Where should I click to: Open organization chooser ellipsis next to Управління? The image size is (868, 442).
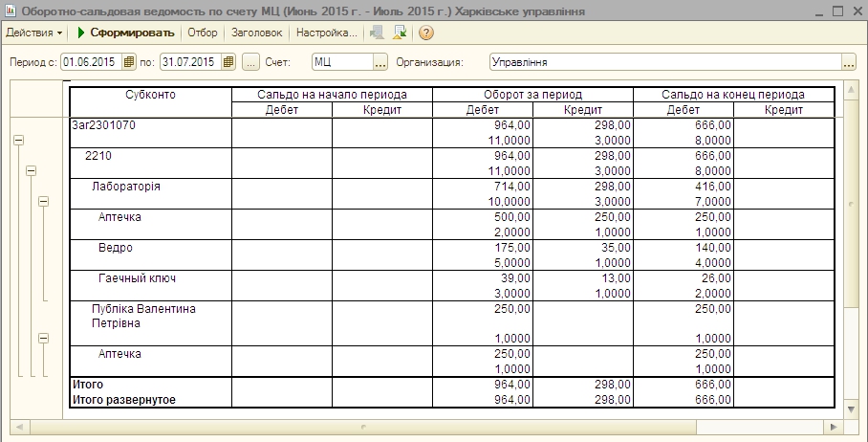(849, 62)
